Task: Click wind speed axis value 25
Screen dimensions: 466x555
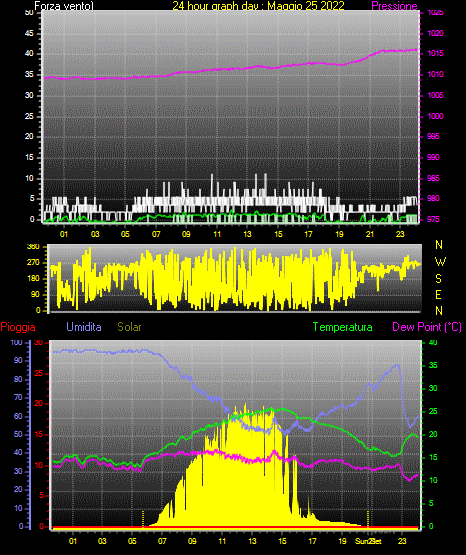Action: [29, 116]
